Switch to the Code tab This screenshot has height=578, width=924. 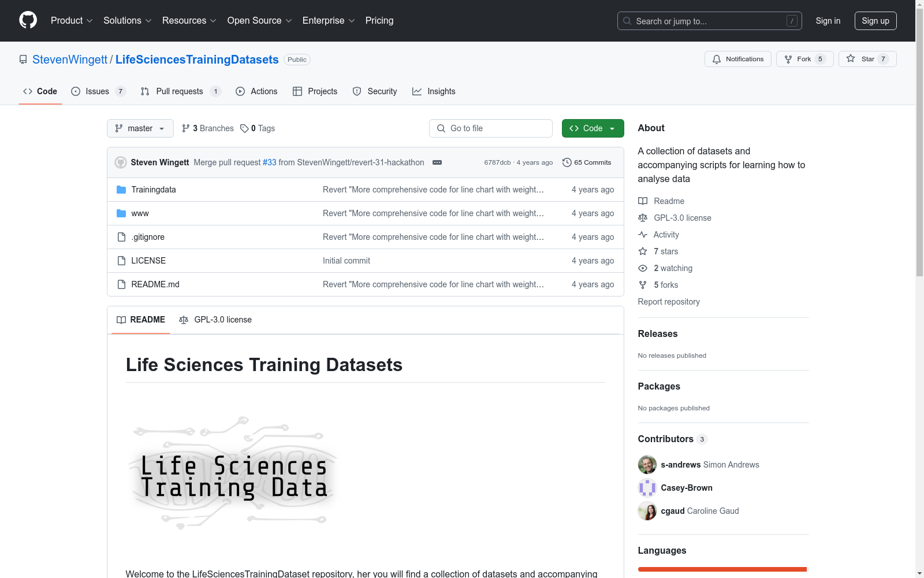click(x=40, y=91)
